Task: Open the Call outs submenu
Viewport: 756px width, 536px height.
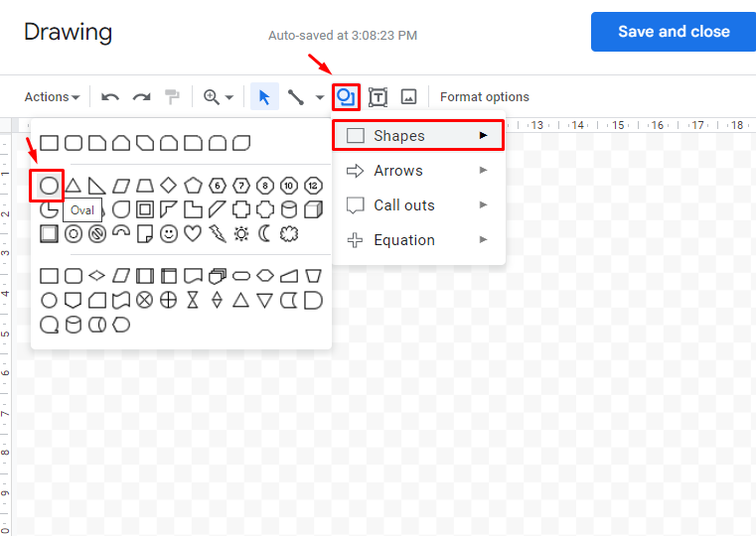Action: pos(418,205)
